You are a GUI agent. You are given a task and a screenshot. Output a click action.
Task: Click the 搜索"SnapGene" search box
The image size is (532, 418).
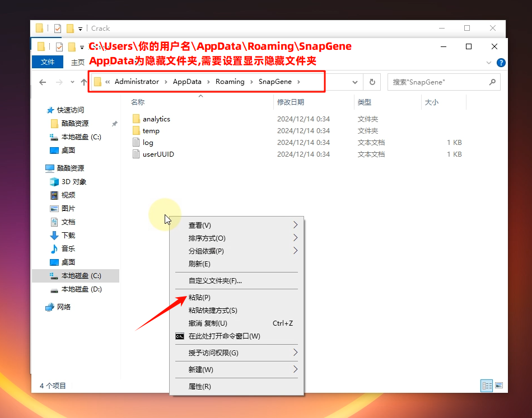pyautogui.click(x=438, y=82)
